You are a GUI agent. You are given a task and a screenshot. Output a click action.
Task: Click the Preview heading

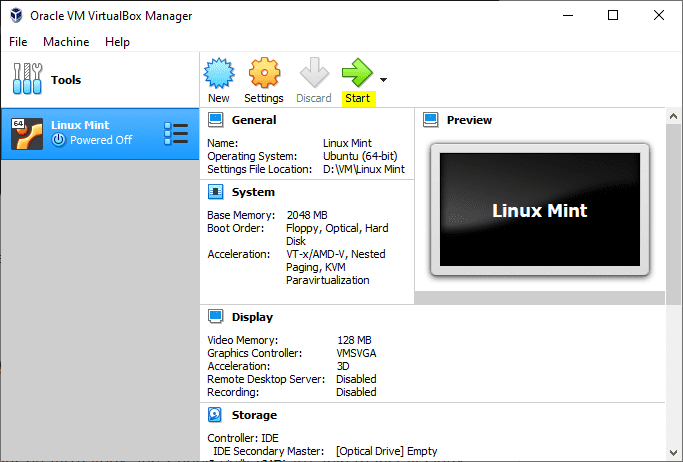coord(469,120)
